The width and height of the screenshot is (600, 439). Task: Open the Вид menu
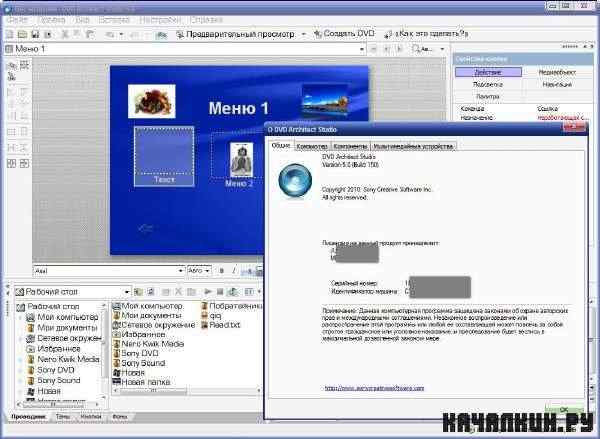coord(82,20)
